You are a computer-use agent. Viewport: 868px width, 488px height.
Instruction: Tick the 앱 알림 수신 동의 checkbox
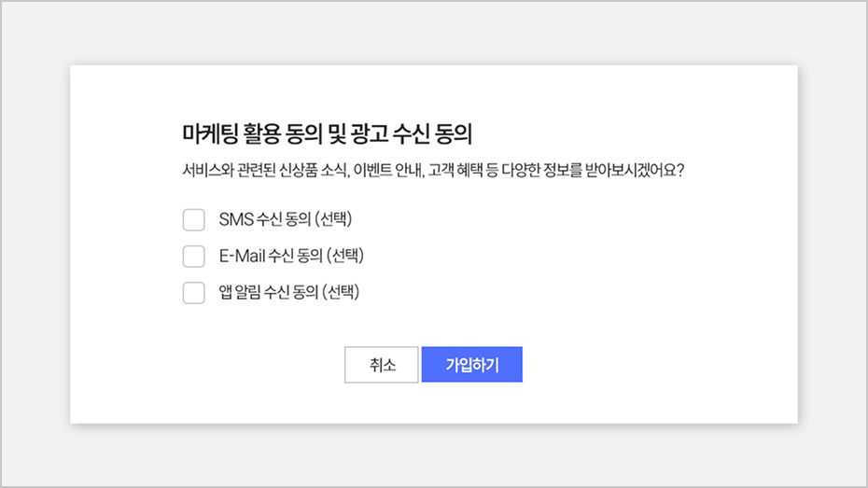tap(193, 293)
